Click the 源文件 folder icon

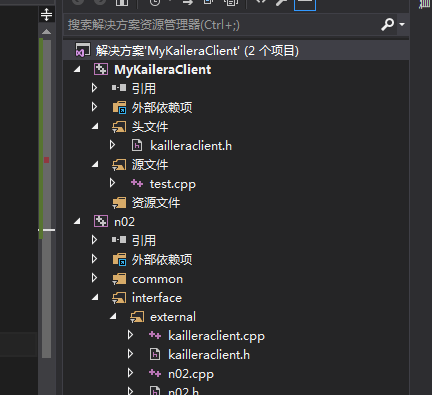pos(119,165)
